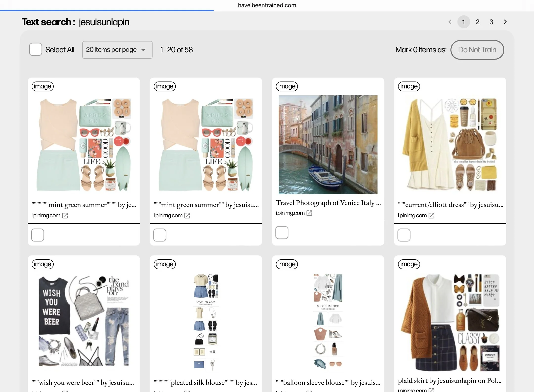Jump to results page 3
534x392 pixels.
[x=491, y=22]
